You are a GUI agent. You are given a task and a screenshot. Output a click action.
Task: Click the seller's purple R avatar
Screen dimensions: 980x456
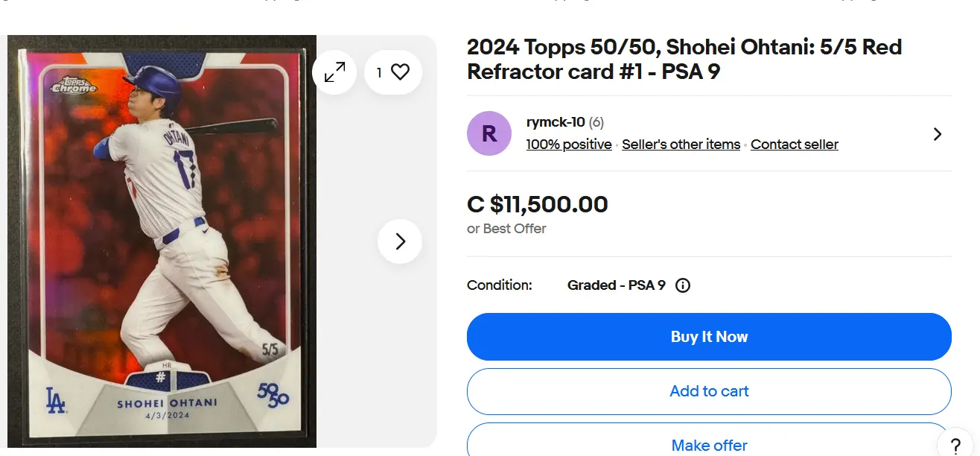[489, 133]
